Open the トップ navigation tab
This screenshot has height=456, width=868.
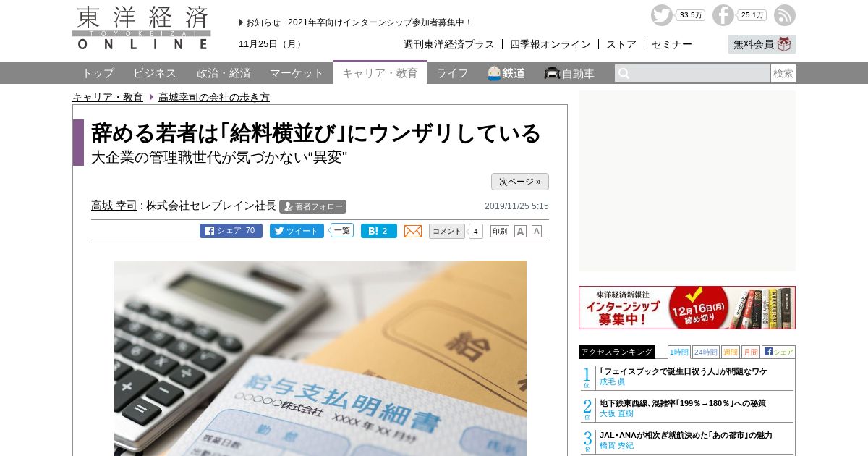(x=98, y=73)
